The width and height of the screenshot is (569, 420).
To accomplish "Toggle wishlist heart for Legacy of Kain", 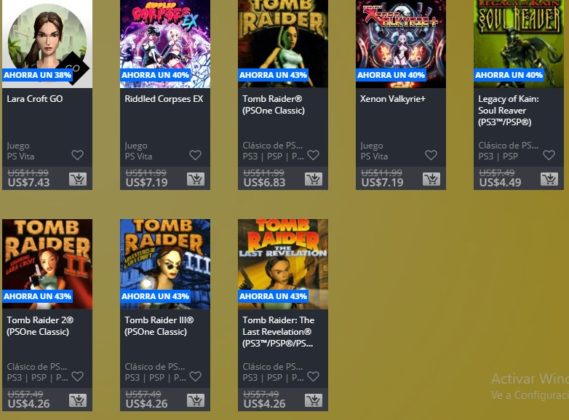I will pyautogui.click(x=549, y=155).
